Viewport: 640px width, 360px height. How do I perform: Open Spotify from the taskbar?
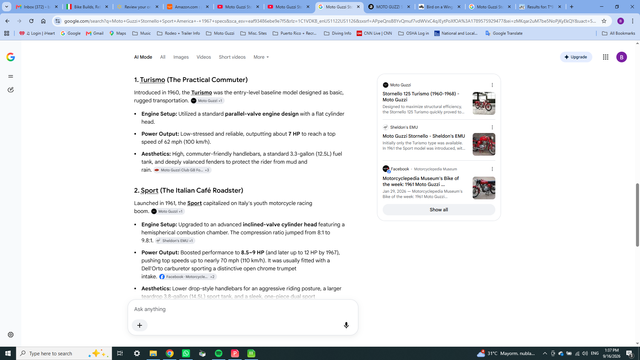[218, 353]
